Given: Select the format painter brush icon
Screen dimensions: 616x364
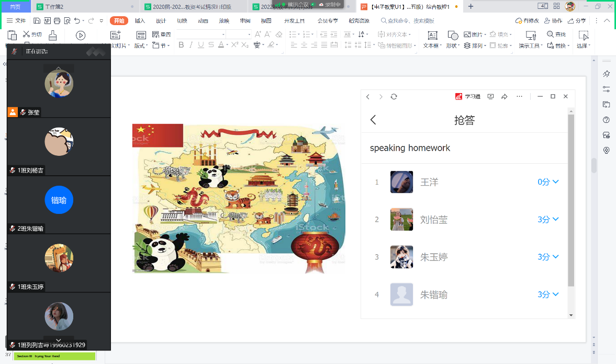Looking at the screenshot, I should (52, 35).
